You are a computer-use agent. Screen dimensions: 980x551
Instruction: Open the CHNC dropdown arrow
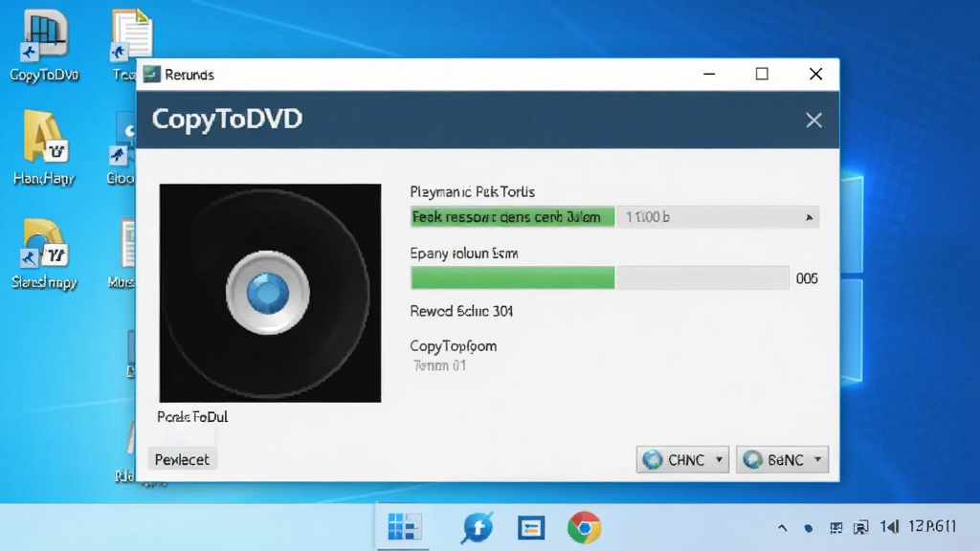(x=720, y=460)
